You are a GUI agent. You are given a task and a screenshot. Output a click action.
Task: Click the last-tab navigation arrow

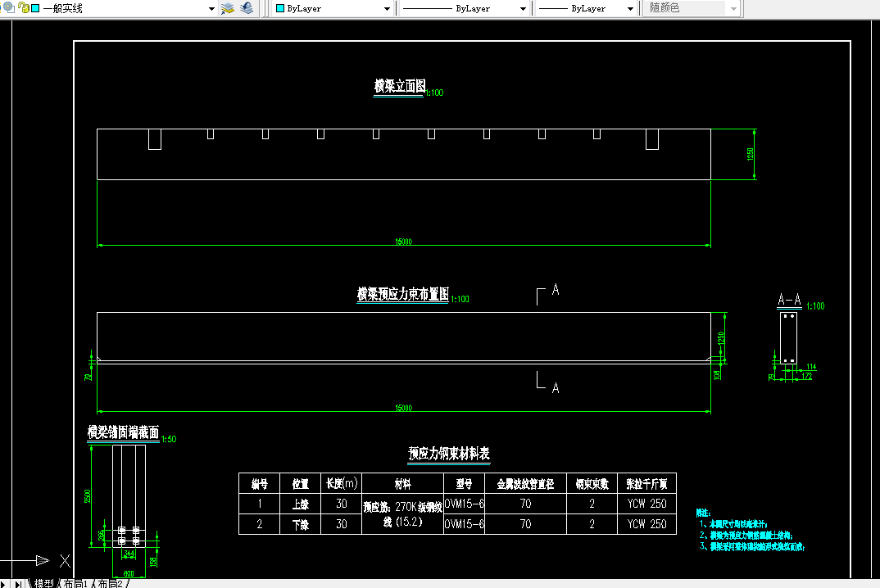click(18, 584)
